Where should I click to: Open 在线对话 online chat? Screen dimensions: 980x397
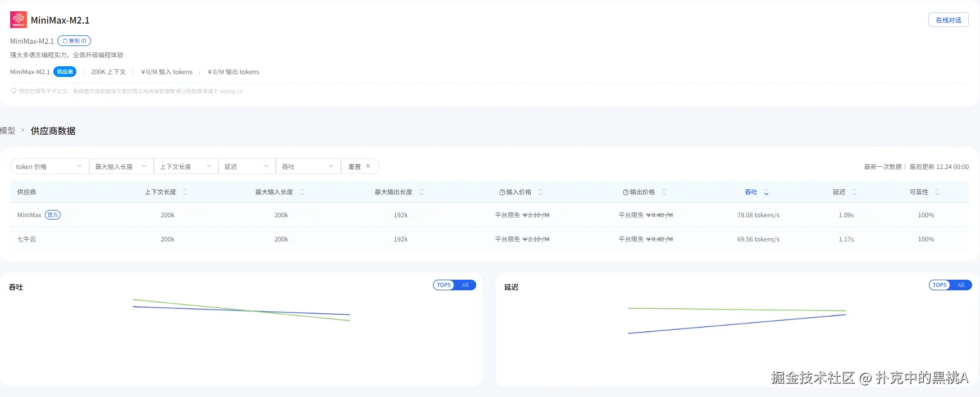pyautogui.click(x=948, y=20)
